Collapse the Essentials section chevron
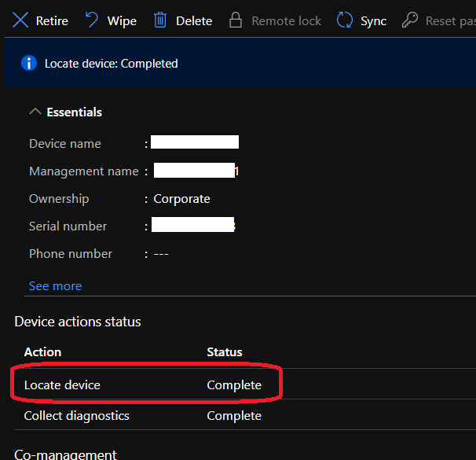 pos(35,112)
